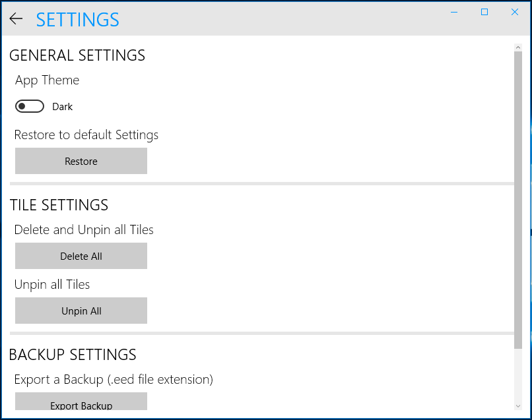Maximize the Settings window
The height and width of the screenshot is (420, 532).
click(484, 13)
